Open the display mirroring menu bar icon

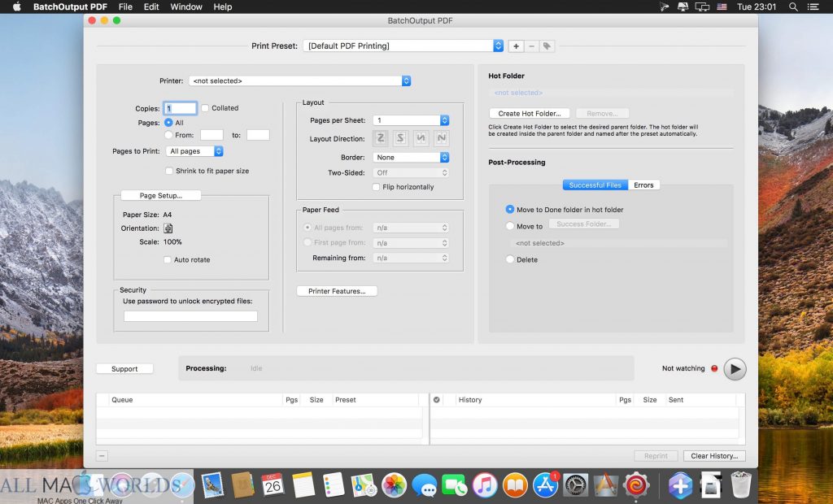[702, 7]
